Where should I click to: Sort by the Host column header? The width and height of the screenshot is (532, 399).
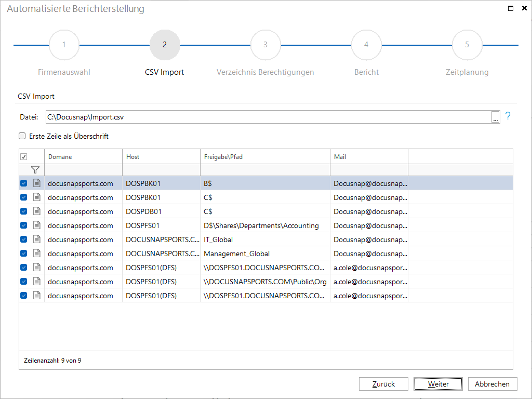[161, 157]
